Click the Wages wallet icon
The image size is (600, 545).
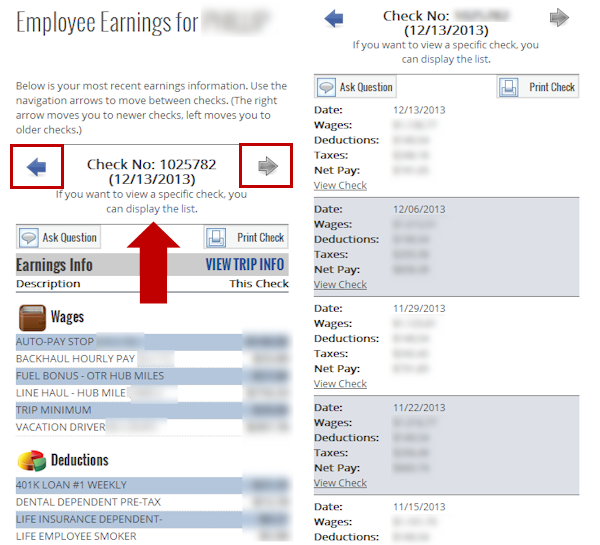pyautogui.click(x=32, y=318)
